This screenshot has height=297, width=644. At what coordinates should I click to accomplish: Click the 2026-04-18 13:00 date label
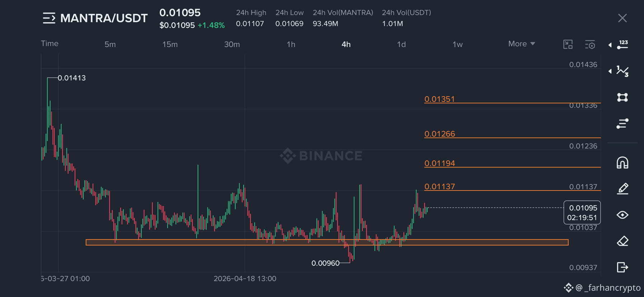245,279
